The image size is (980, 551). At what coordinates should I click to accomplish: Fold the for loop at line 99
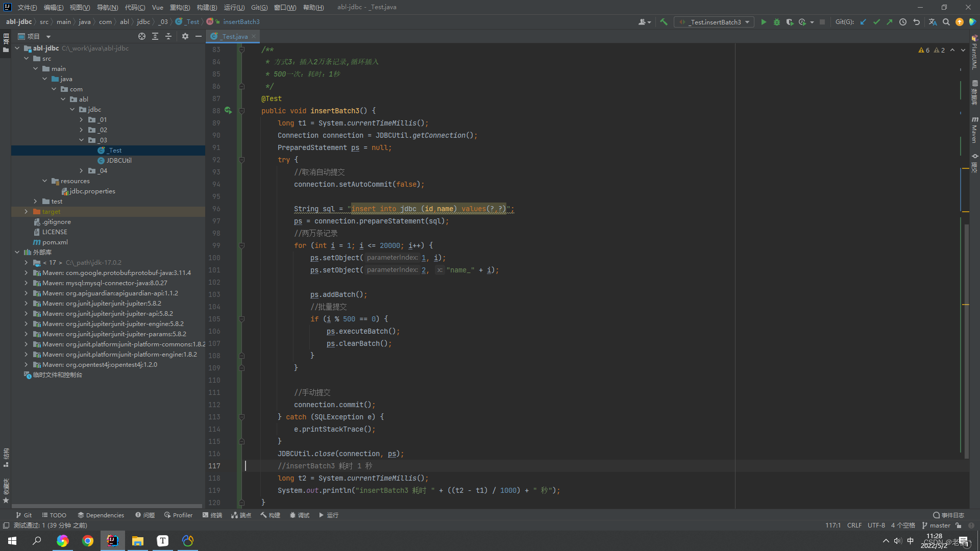[x=241, y=245]
